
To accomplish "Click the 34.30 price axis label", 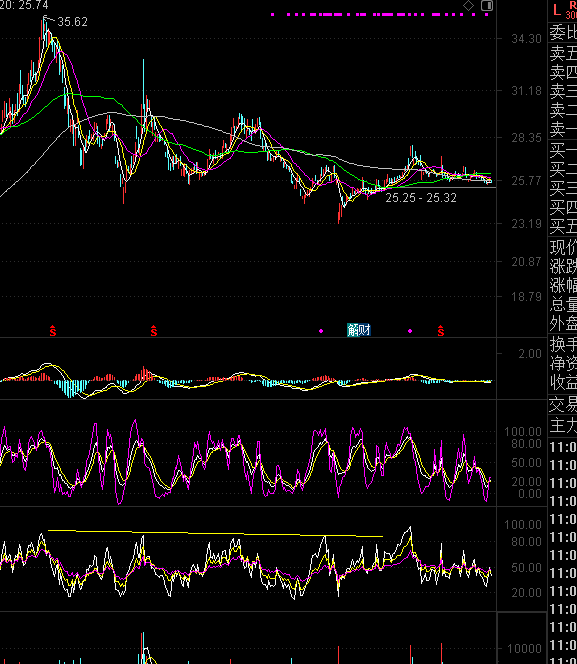I will point(526,39).
